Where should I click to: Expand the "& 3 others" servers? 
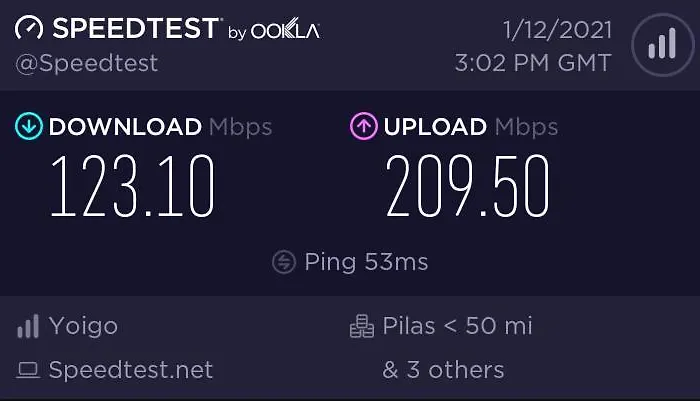click(x=443, y=370)
